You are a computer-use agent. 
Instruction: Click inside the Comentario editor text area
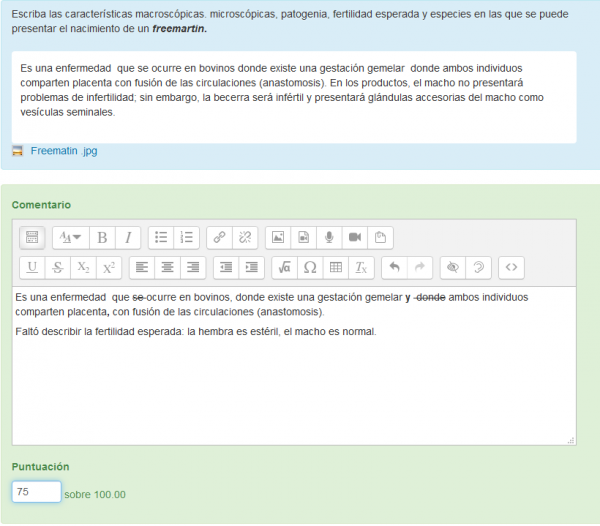point(294,366)
